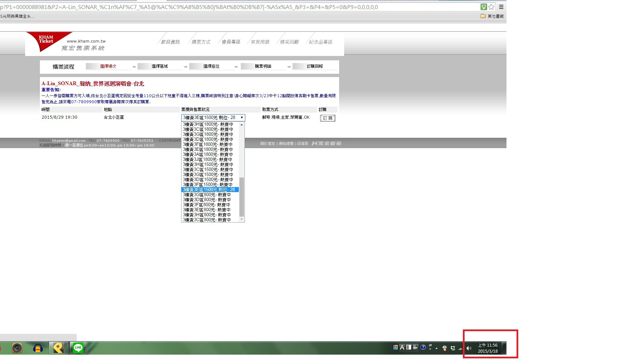Image resolution: width=644 pixels, height=362 pixels.
Task: Select option 3樓黃3G區1500元
Action: pyautogui.click(x=210, y=175)
